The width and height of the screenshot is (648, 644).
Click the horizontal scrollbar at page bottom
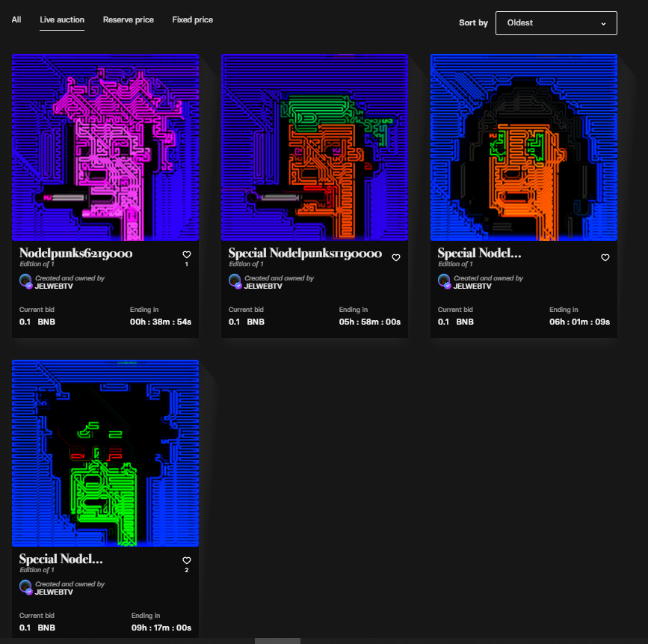click(277, 641)
